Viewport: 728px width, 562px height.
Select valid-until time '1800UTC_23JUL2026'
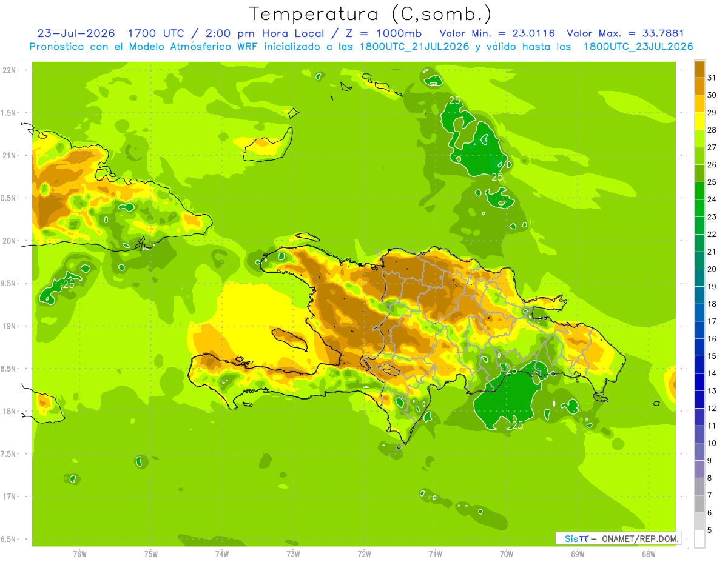[638, 47]
